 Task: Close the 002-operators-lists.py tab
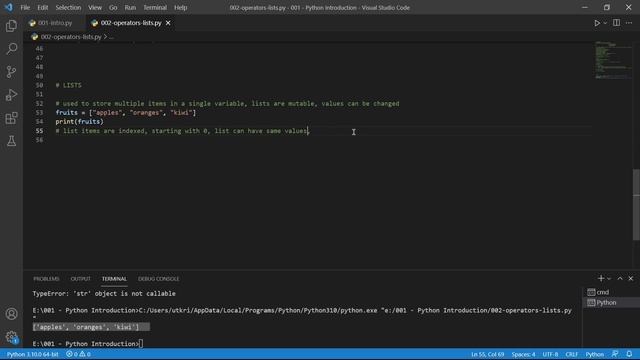coord(168,23)
